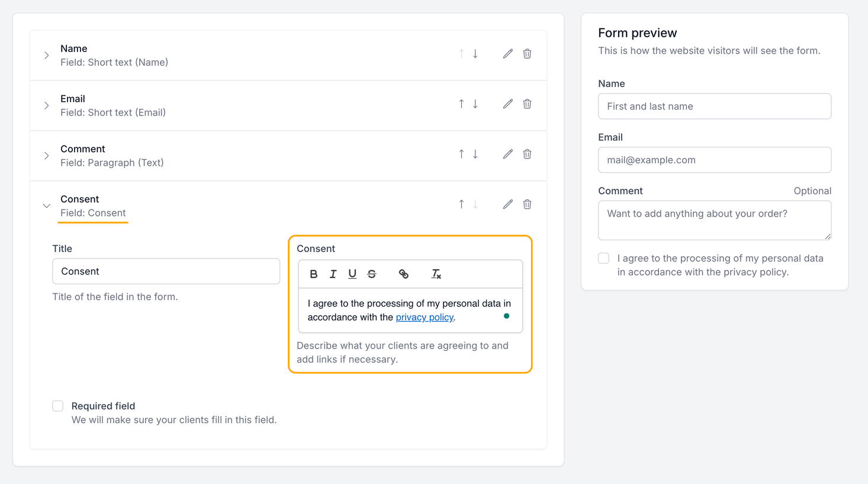Focus the preview Comment textarea
Image resolution: width=868 pixels, height=484 pixels.
point(714,220)
